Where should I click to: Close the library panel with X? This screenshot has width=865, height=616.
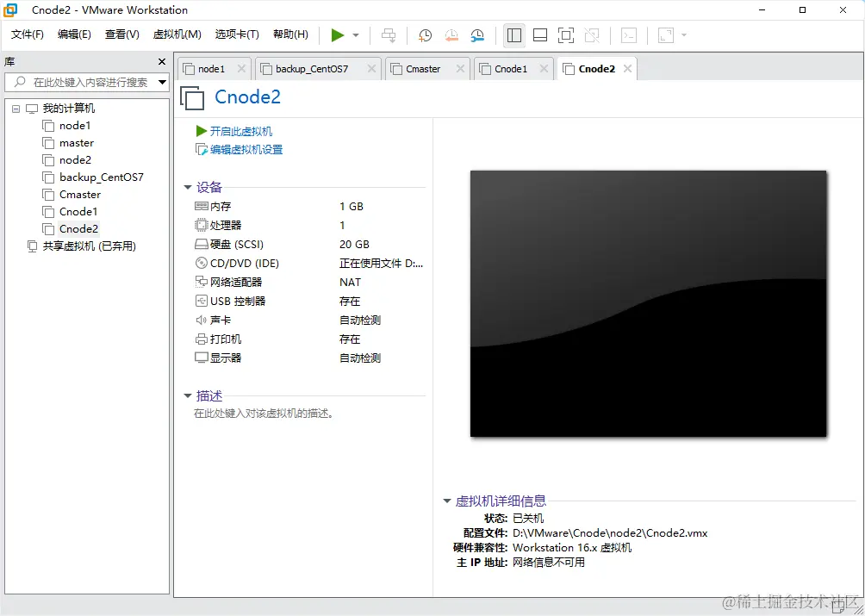pyautogui.click(x=162, y=62)
